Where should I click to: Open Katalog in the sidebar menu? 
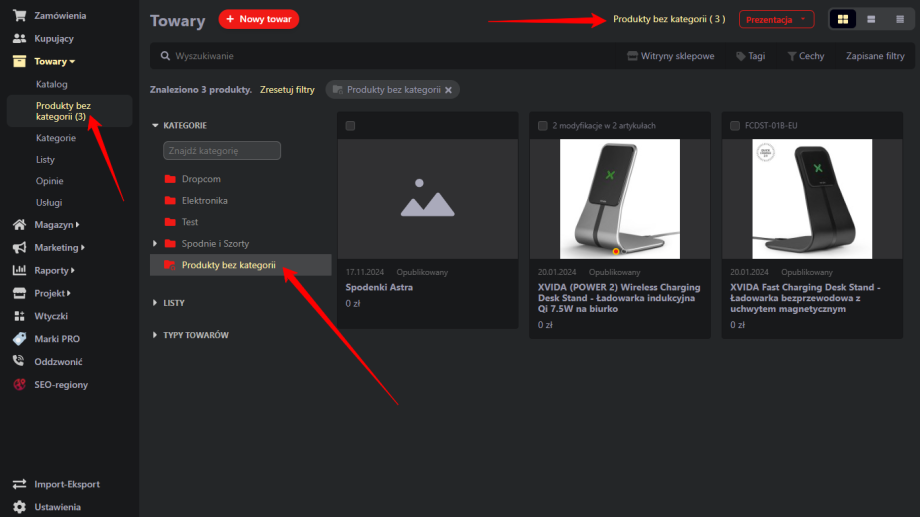coord(52,84)
